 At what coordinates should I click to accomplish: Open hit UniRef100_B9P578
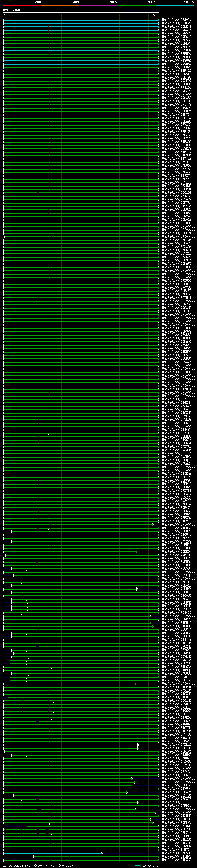coord(176,33)
